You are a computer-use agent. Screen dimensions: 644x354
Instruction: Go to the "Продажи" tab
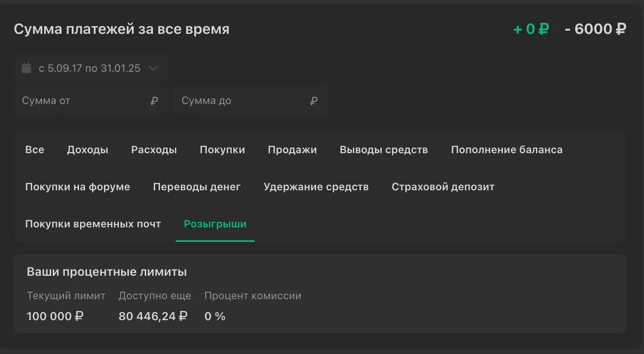point(292,150)
